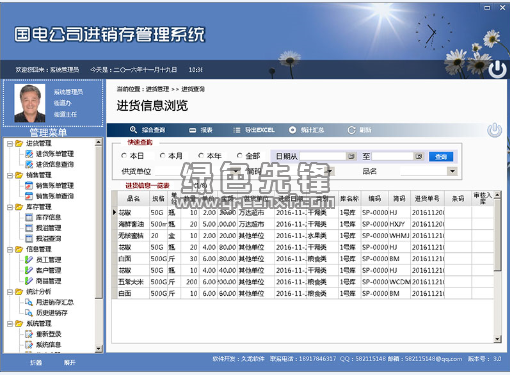The height and width of the screenshot is (375, 510).
Task: Open calendar picker for 至 date field
Action: [x=419, y=156]
